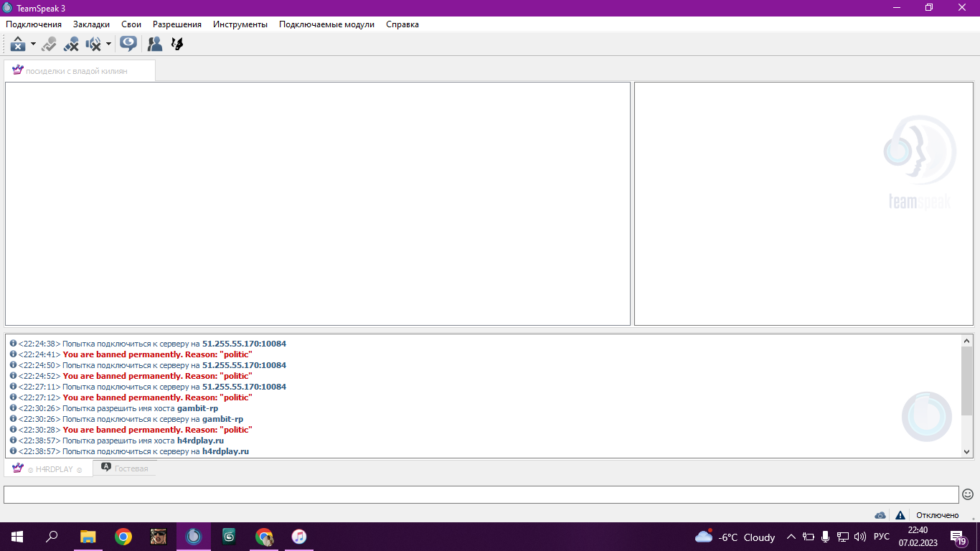This screenshot has height=551, width=980.
Task: Open the contacts manager icon
Action: pos(154,44)
